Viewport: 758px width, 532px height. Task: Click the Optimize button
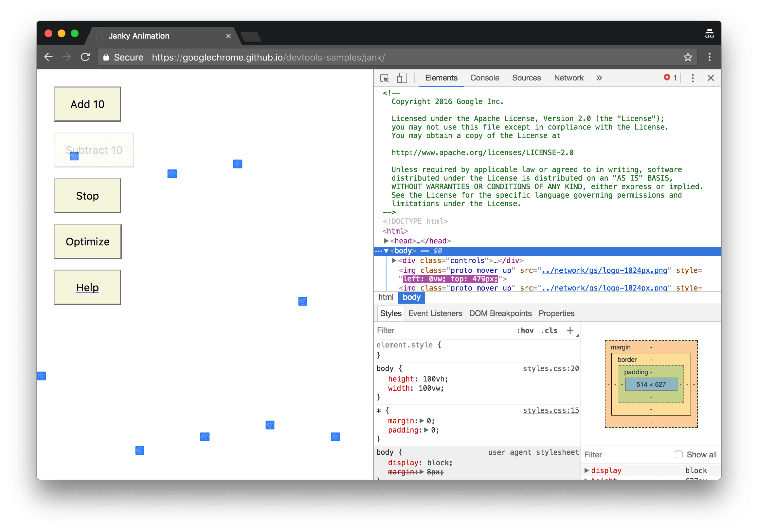[x=88, y=241]
